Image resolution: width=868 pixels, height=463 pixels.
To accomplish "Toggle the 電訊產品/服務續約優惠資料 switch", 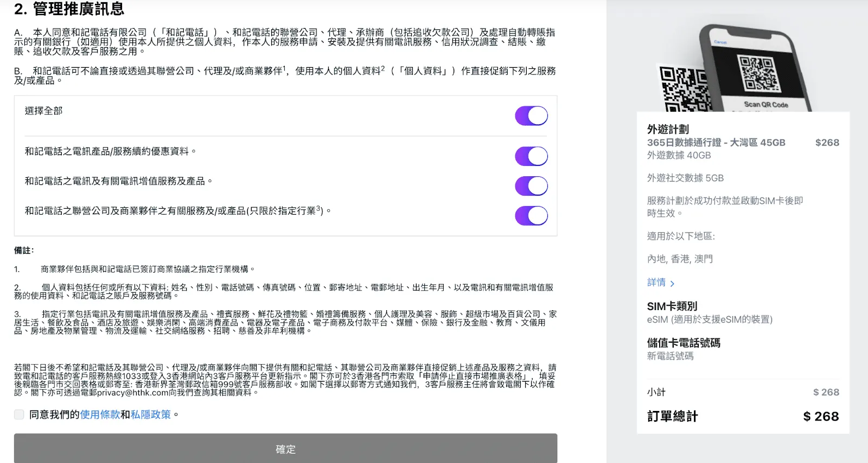I will tap(531, 156).
